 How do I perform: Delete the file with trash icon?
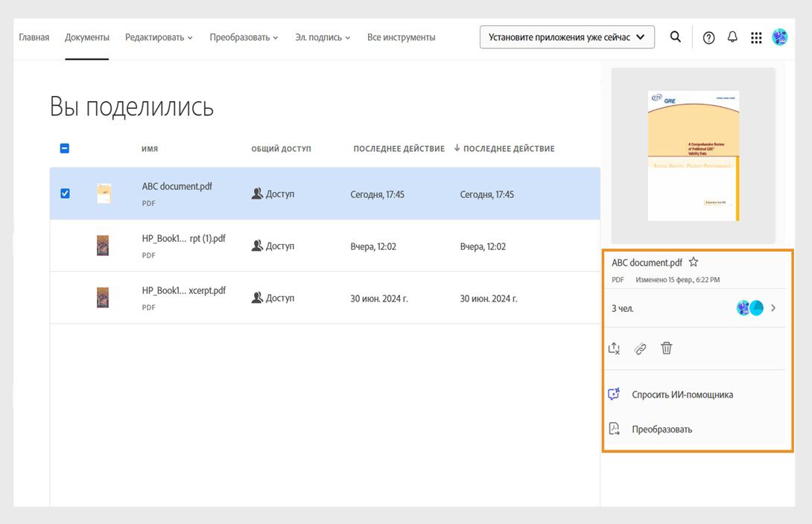pyautogui.click(x=667, y=348)
